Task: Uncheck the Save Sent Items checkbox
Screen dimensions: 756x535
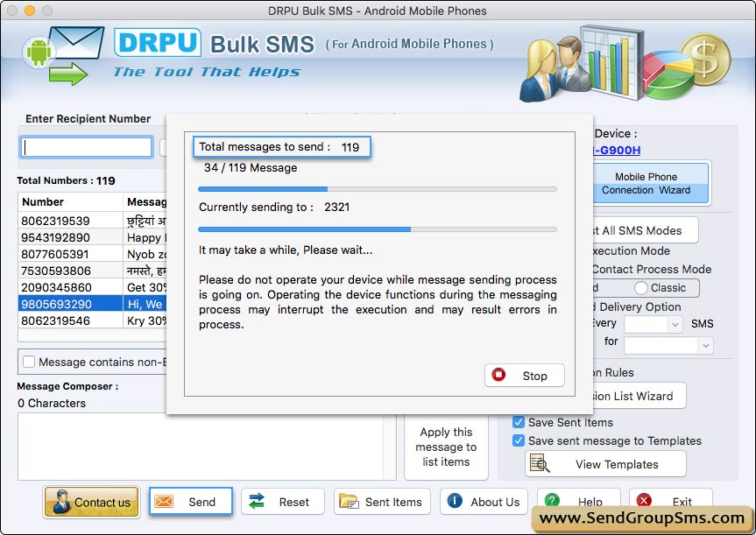Action: click(x=519, y=422)
